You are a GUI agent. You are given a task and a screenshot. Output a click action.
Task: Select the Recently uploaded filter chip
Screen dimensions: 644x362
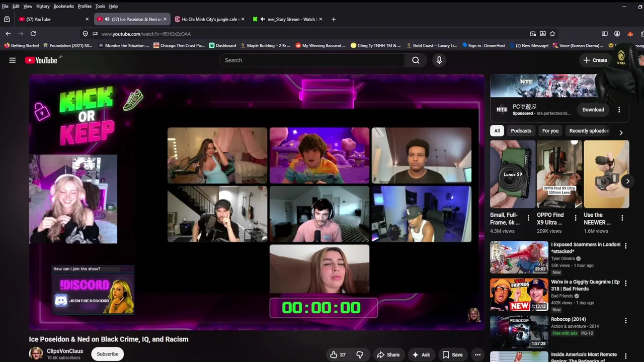click(589, 131)
